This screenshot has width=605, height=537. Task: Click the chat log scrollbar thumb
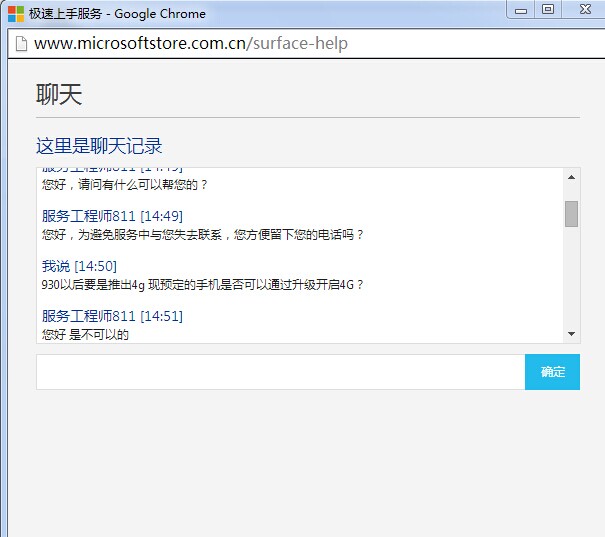pos(571,214)
